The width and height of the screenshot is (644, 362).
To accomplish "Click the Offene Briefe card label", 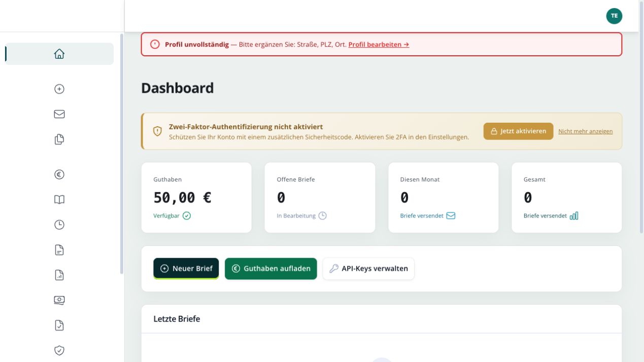I will click(x=296, y=179).
